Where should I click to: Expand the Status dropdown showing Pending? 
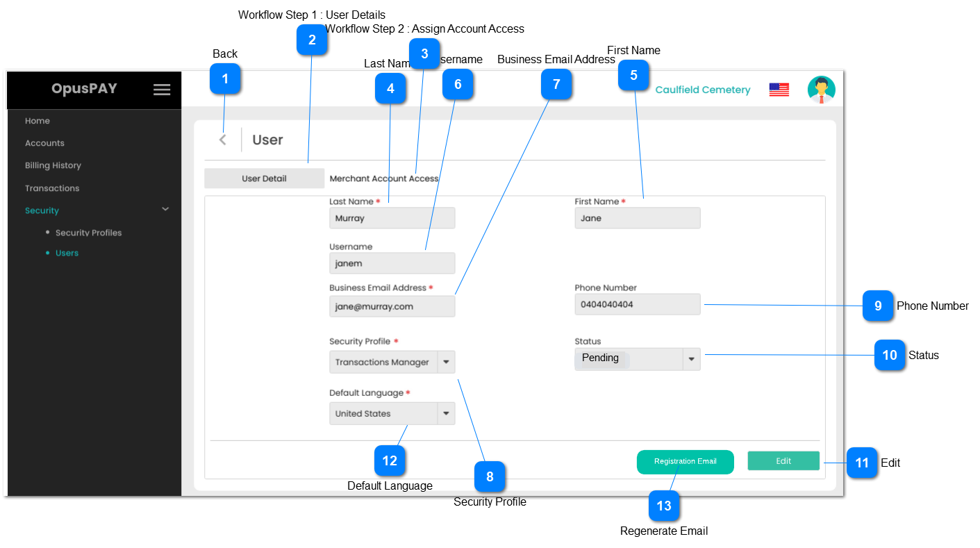[x=691, y=359]
